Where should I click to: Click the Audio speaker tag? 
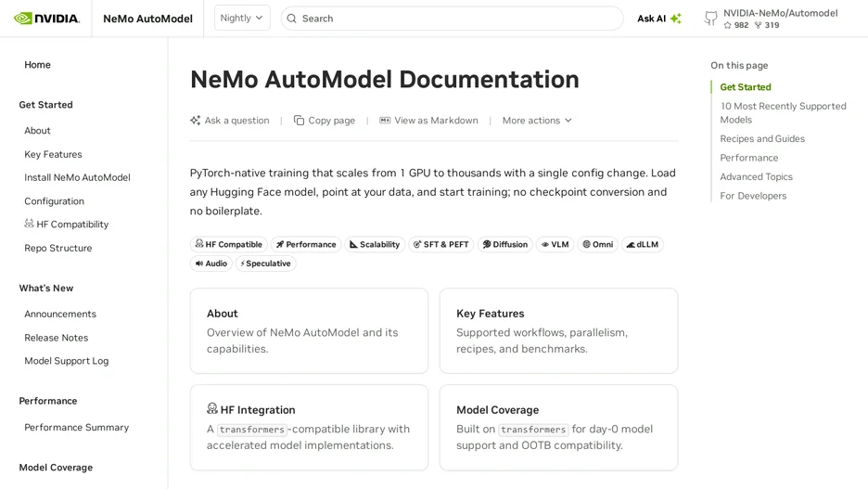(x=211, y=263)
